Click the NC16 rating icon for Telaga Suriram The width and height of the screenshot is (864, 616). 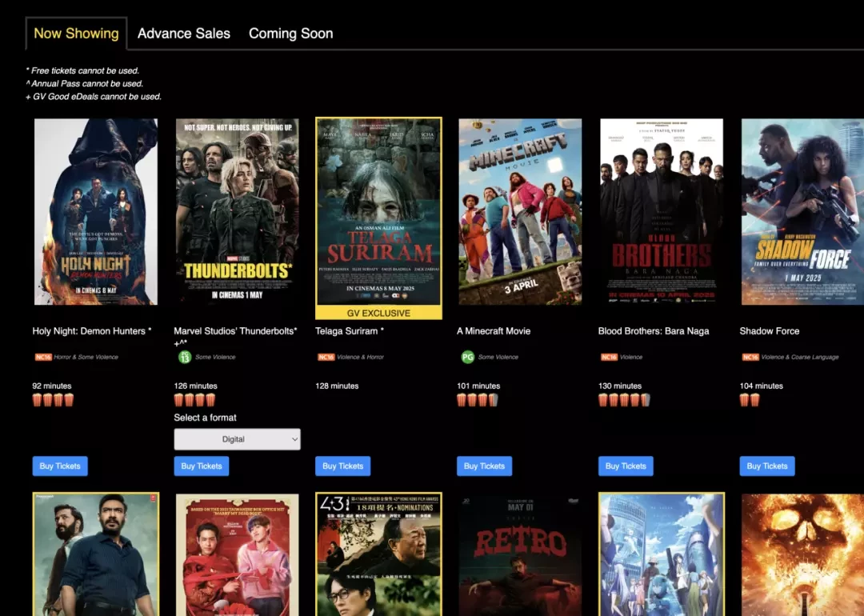(326, 357)
